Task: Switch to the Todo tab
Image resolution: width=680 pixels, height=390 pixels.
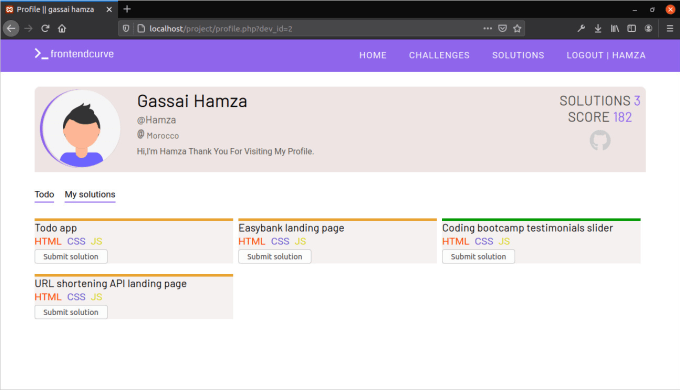Action: (44, 194)
